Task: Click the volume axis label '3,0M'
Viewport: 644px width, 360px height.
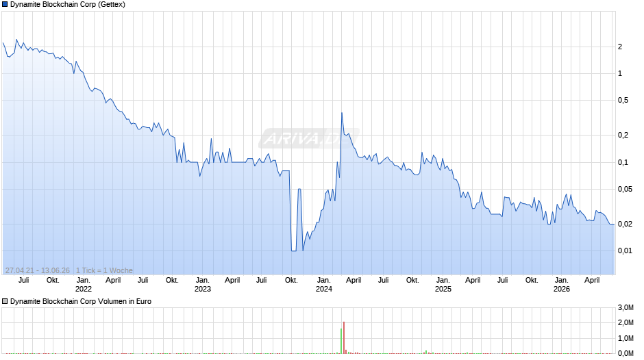Action: [626, 308]
